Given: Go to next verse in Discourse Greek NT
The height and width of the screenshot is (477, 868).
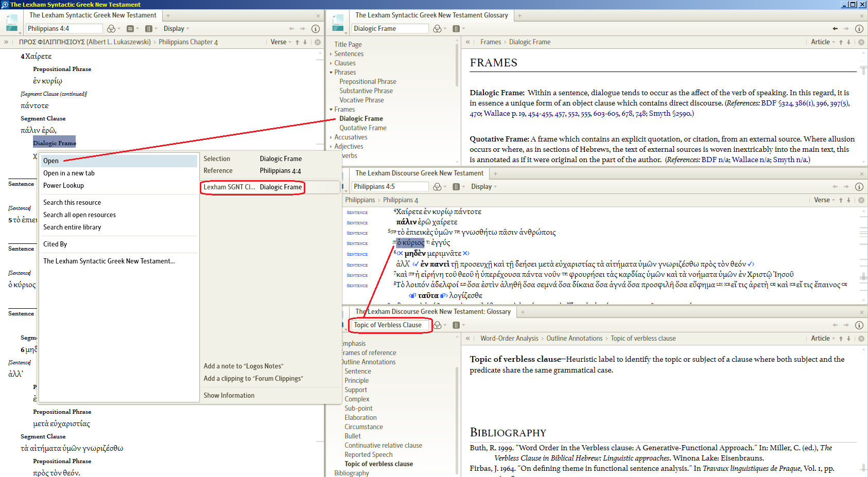Looking at the screenshot, I should pos(848,200).
